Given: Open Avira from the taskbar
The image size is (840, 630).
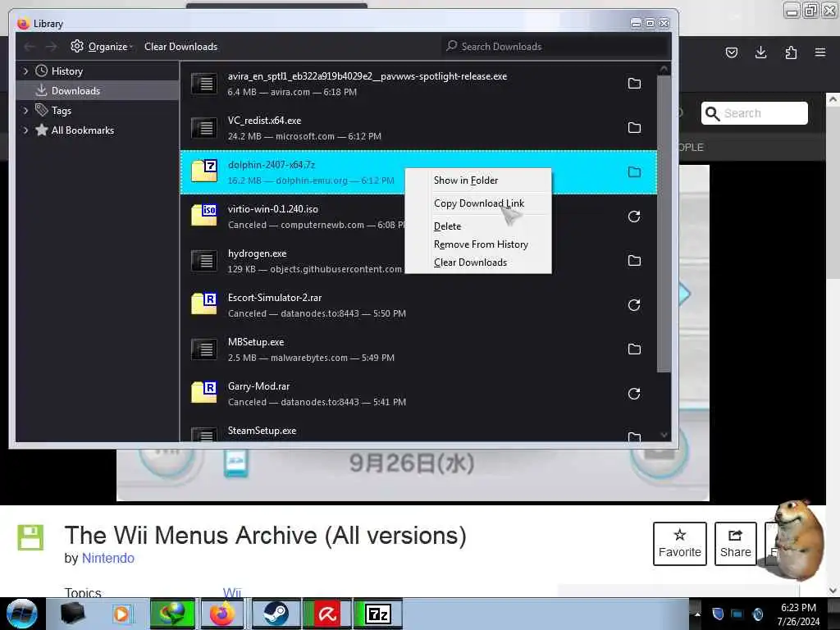Looking at the screenshot, I should pos(326,614).
